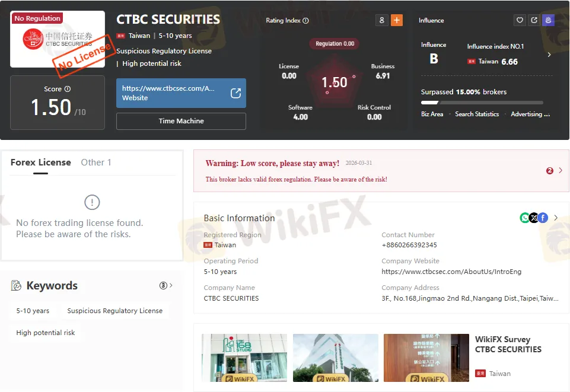Click the Score info icon
Viewport: 570px width, 392px height.
[68, 89]
